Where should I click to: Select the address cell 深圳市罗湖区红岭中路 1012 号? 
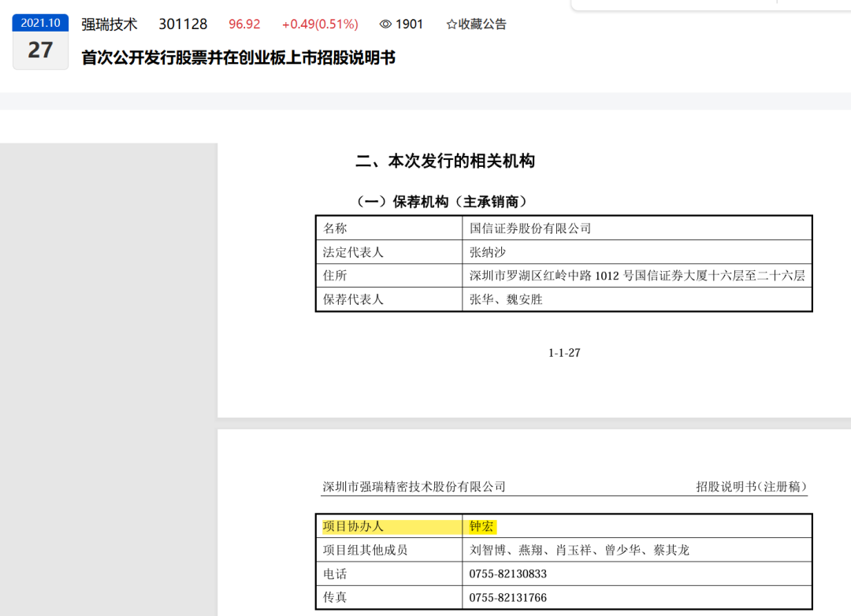pos(637,276)
